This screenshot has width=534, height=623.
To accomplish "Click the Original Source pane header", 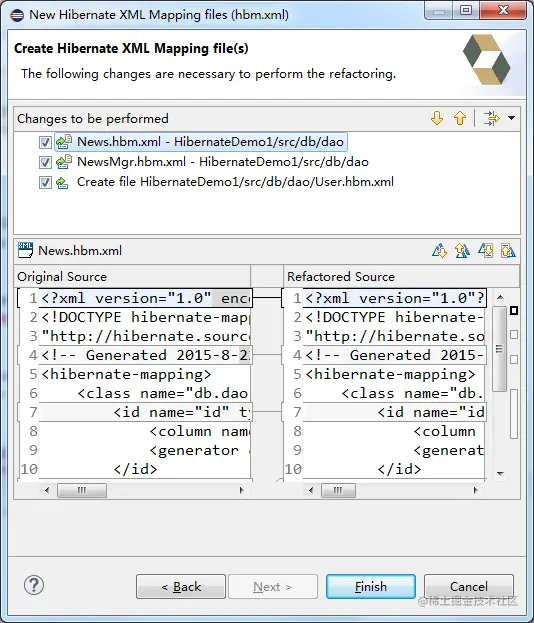I will pyautogui.click(x=132, y=277).
